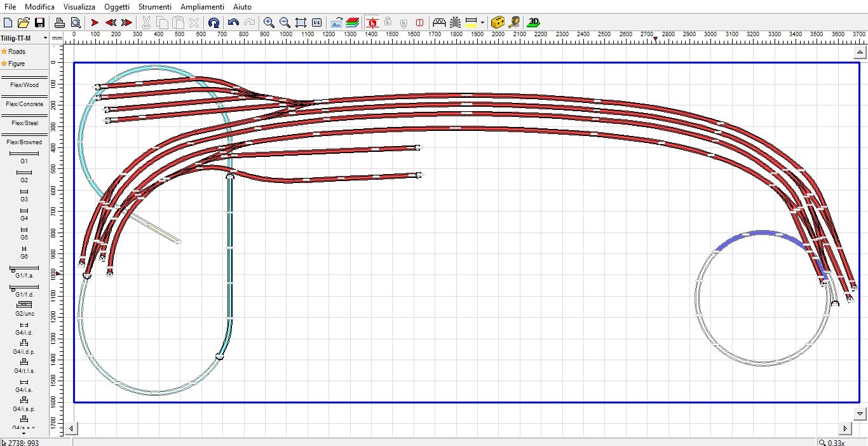Viewport: 868px width, 446px height.
Task: Click the horizontal scrollbar right arrow
Action: pos(844,428)
